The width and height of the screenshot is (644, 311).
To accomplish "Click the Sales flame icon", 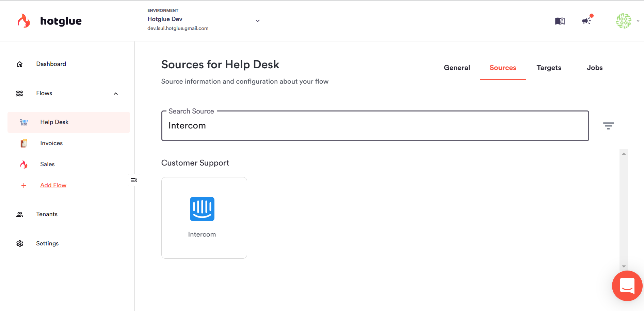I will (x=24, y=165).
